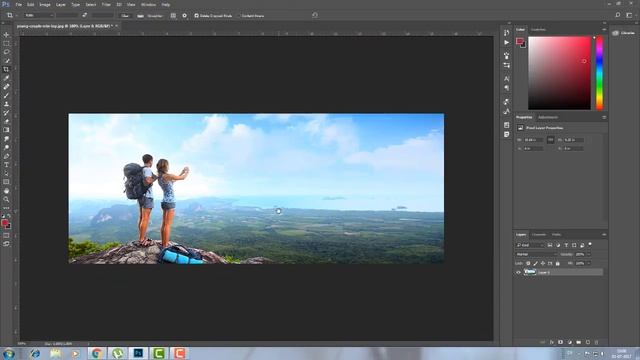Select the History Brush tool
640x360 pixels.
coord(6,112)
